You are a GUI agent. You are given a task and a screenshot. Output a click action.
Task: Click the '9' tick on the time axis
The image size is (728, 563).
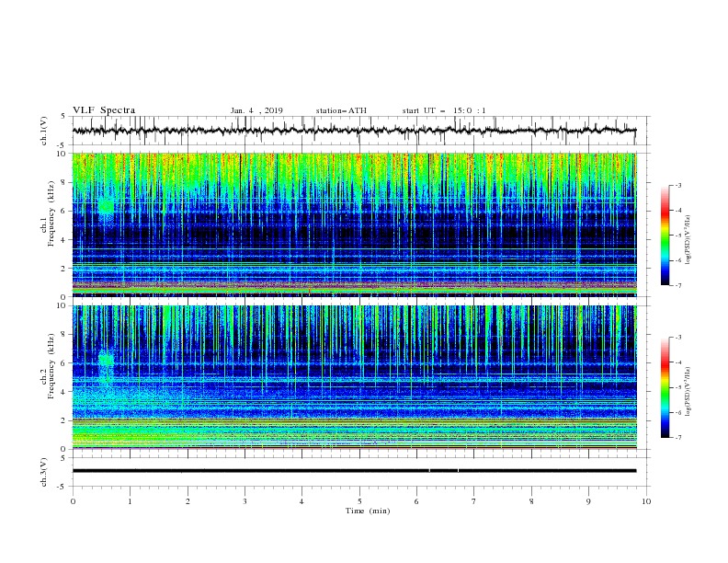click(x=588, y=501)
